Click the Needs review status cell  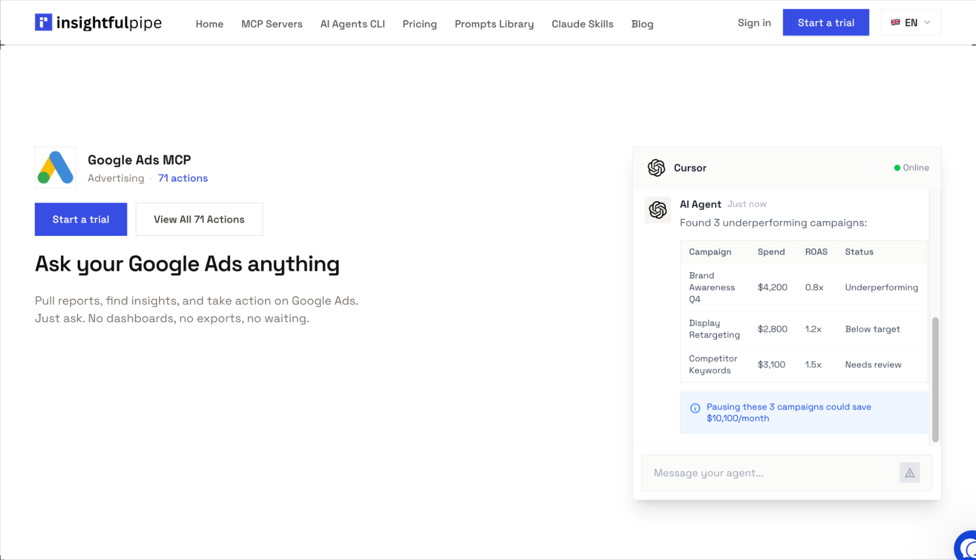pos(873,365)
